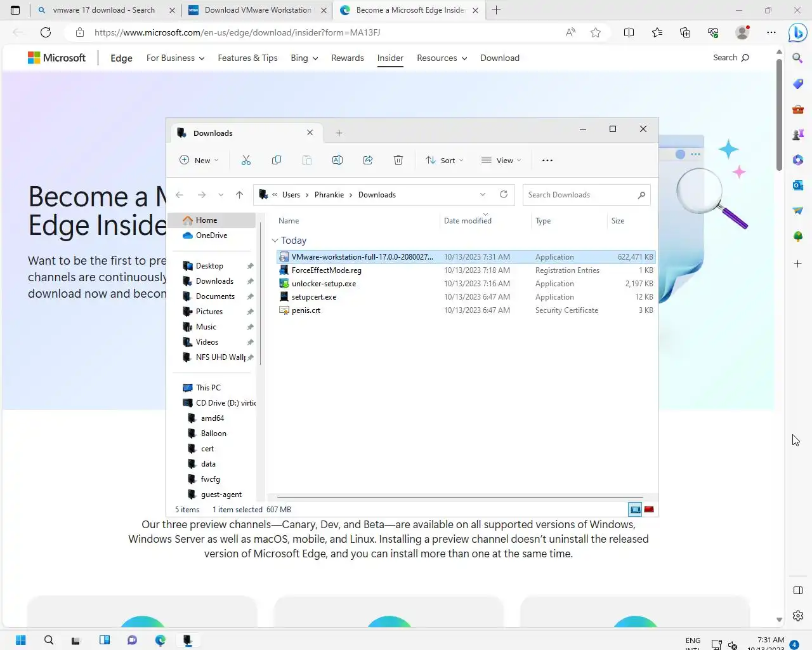The height and width of the screenshot is (650, 812).
Task: Open Edge sidebar Tools briefcase icon
Action: (798, 109)
